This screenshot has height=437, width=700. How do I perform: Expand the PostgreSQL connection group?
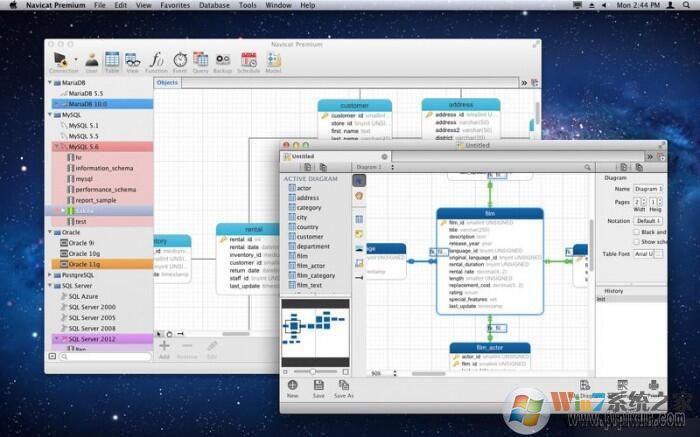click(50, 275)
